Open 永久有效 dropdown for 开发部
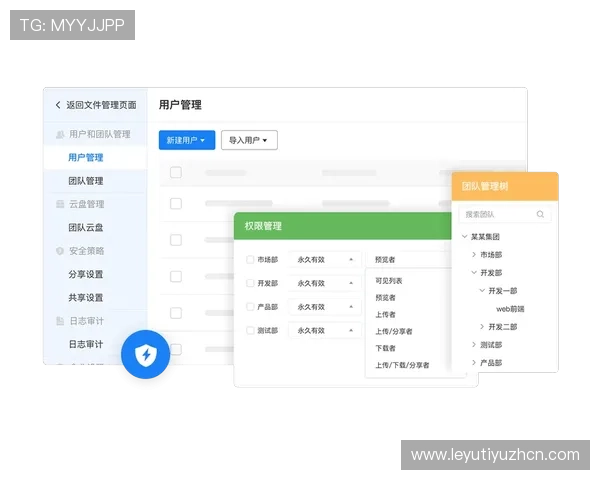Image resolution: width=600 pixels, height=480 pixels. point(325,283)
